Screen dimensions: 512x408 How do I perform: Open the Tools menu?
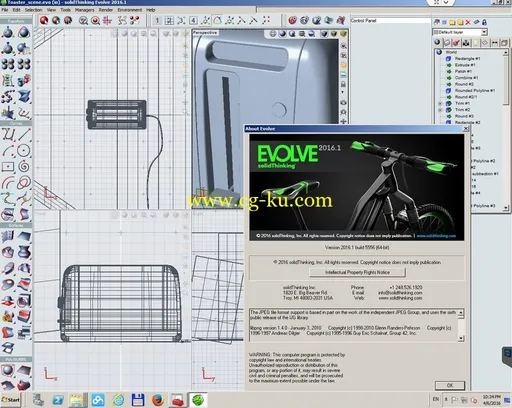(65, 10)
